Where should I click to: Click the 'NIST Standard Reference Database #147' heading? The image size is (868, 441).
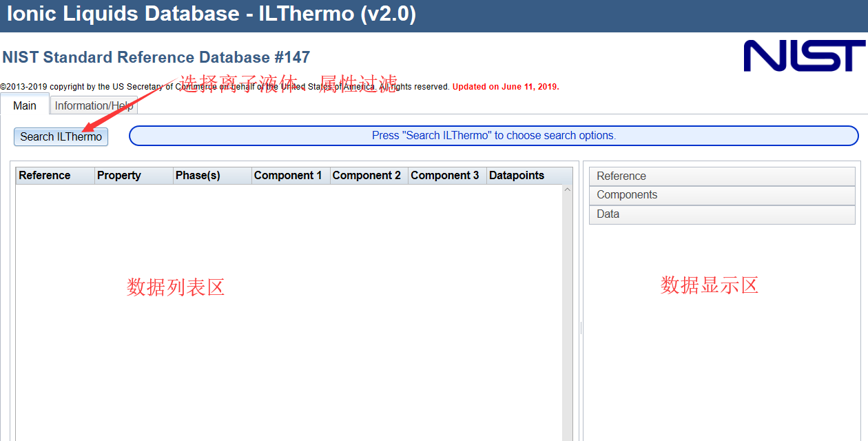point(156,57)
